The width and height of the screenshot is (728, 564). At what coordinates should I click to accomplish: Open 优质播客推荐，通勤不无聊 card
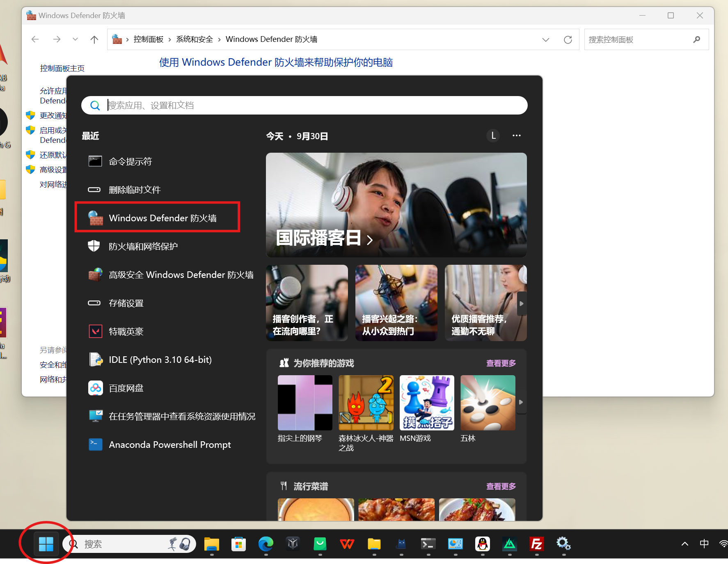(x=485, y=303)
